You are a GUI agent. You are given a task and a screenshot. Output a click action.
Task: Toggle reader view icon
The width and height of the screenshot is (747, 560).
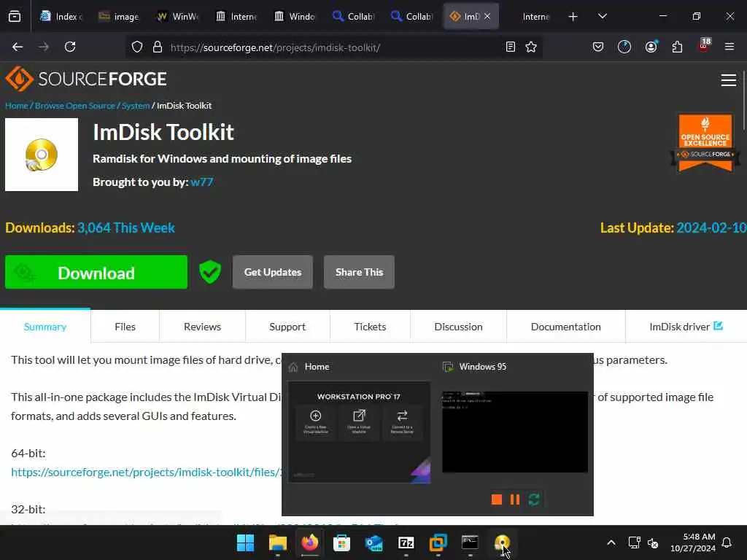click(x=510, y=47)
